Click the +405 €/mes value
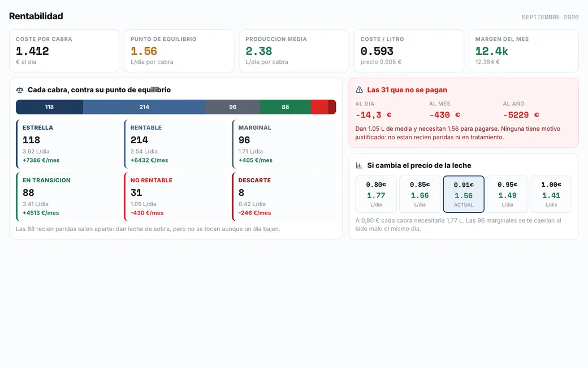Screen dimensions: 588x368 pos(256,160)
